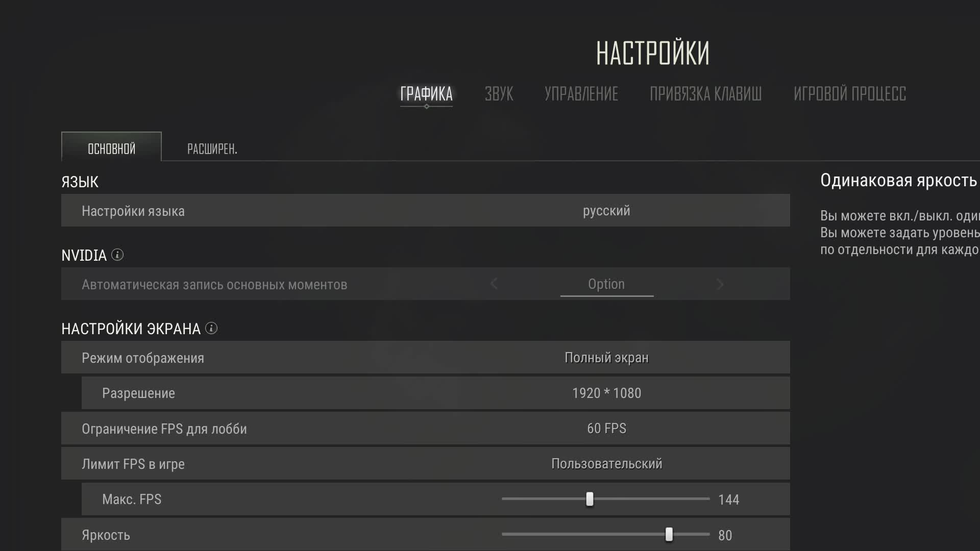Select the Графика tab
Image resolution: width=980 pixels, height=551 pixels.
pyautogui.click(x=426, y=94)
